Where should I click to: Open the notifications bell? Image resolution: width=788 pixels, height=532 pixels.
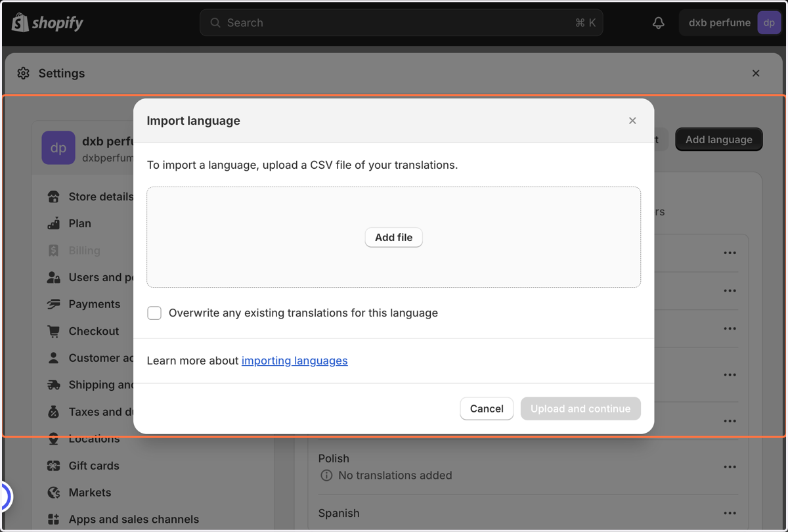tap(659, 23)
